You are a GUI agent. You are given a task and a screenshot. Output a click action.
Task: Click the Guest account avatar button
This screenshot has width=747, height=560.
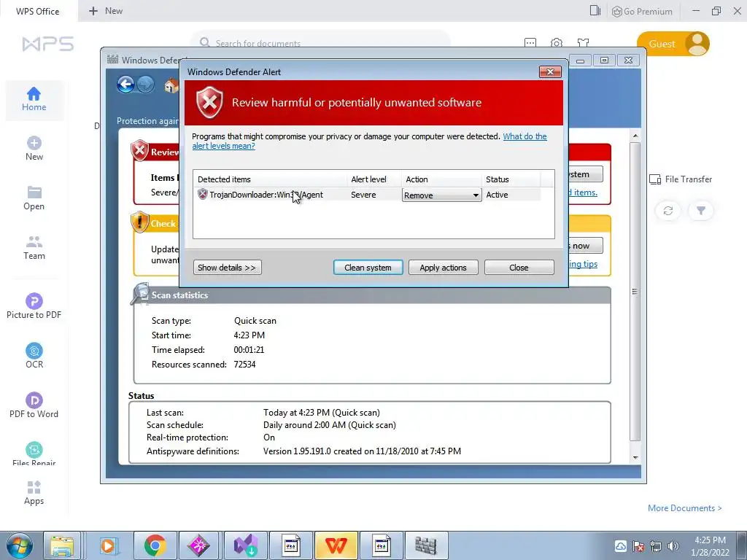pyautogui.click(x=673, y=44)
